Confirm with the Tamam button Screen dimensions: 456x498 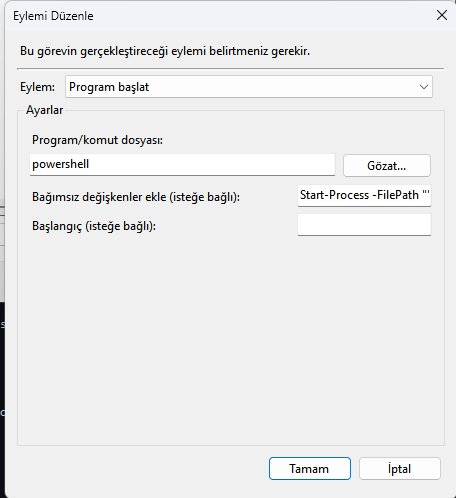(310, 469)
